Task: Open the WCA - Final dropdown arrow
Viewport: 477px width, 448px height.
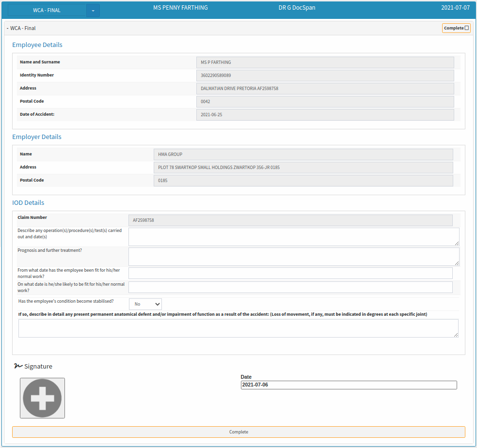Action: 93,11
